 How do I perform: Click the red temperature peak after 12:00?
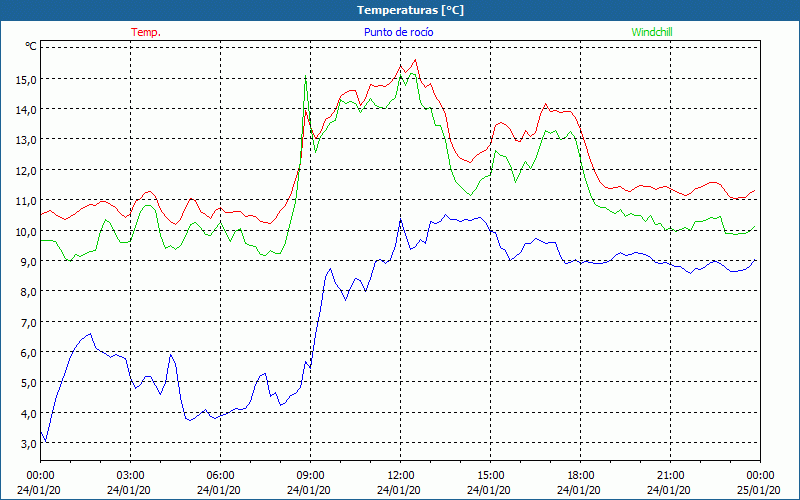[x=415, y=60]
